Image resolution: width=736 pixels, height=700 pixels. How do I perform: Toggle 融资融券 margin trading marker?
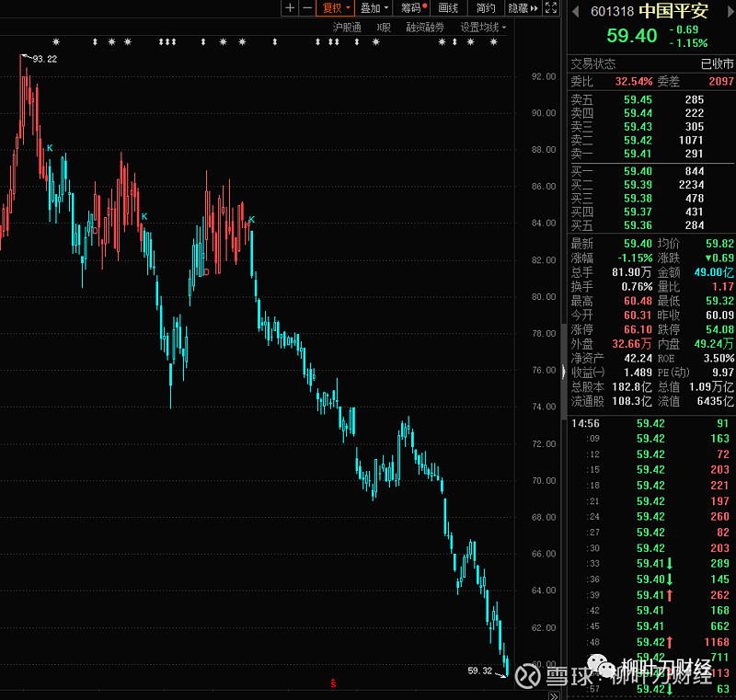point(425,28)
